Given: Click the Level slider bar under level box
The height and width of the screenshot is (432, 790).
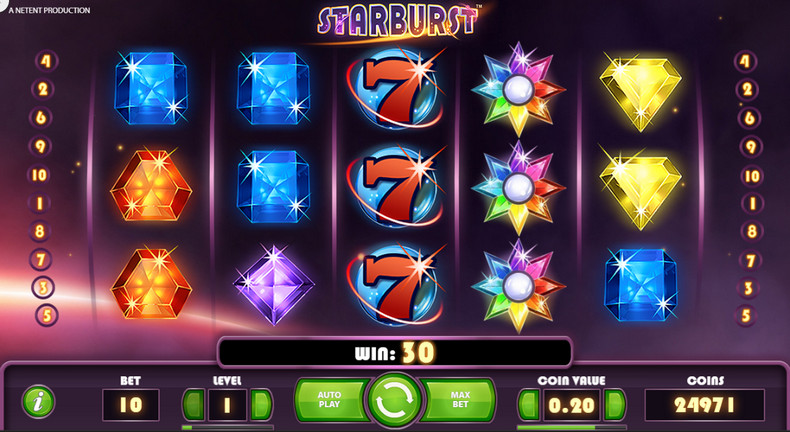Looking at the screenshot, I should point(228,427).
